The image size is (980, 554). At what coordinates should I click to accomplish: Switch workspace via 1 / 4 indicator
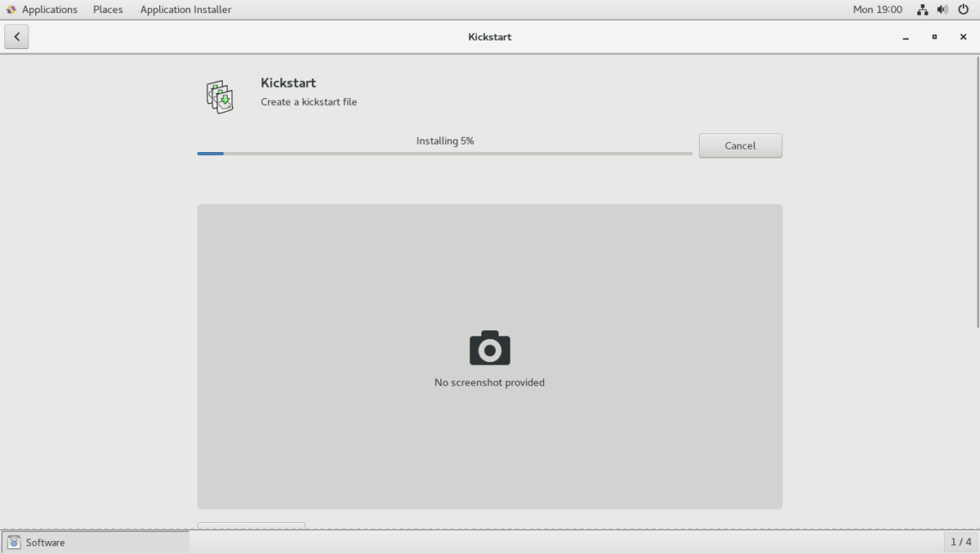point(960,542)
